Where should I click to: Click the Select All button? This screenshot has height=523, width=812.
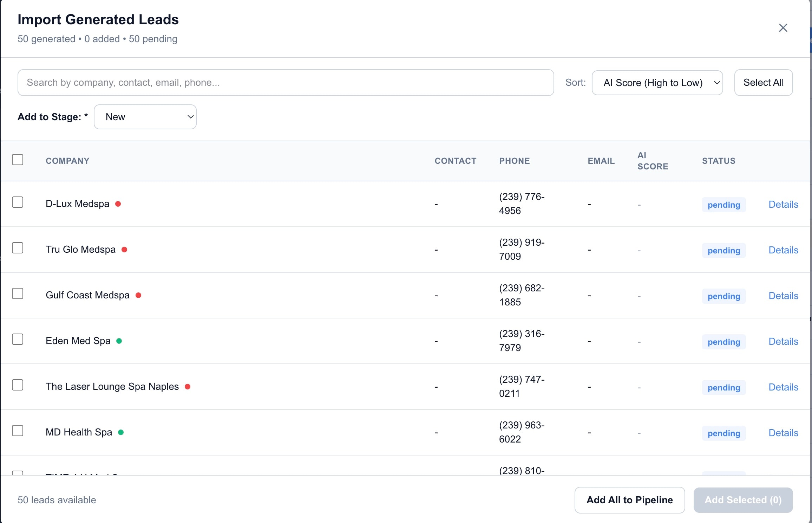click(763, 83)
